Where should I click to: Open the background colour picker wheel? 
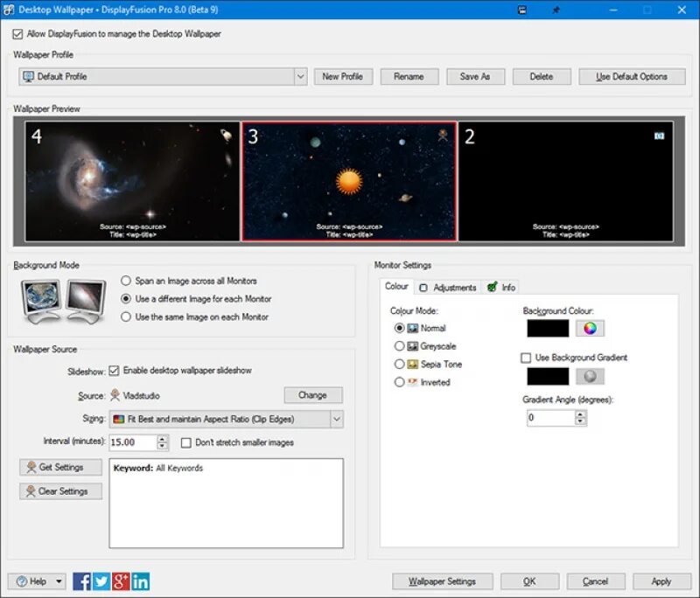[590, 328]
